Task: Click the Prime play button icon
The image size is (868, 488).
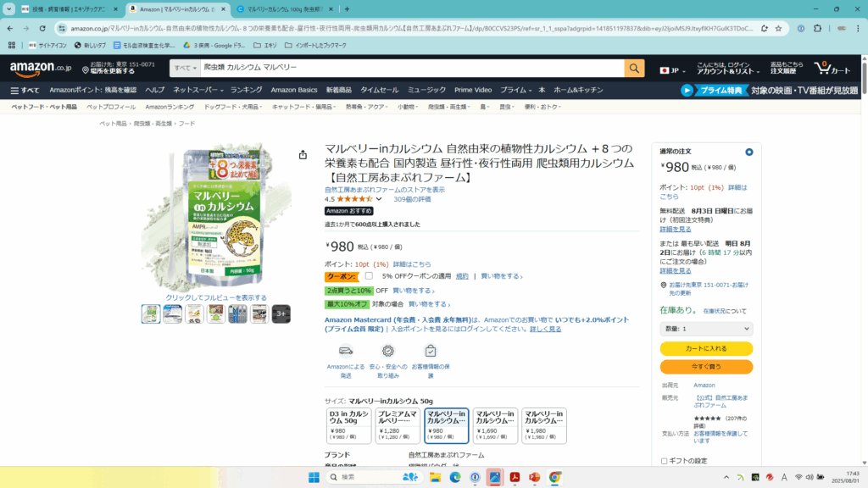Action: (x=687, y=90)
